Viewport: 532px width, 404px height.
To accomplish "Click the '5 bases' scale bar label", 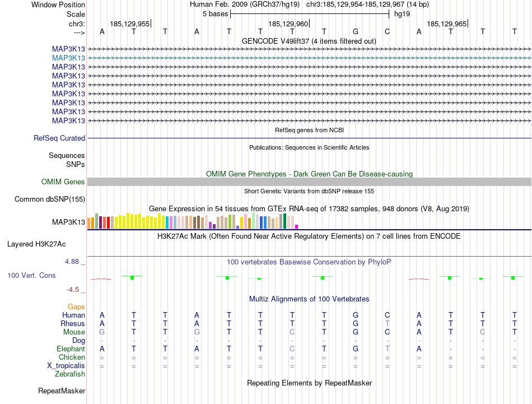I will point(216,14).
